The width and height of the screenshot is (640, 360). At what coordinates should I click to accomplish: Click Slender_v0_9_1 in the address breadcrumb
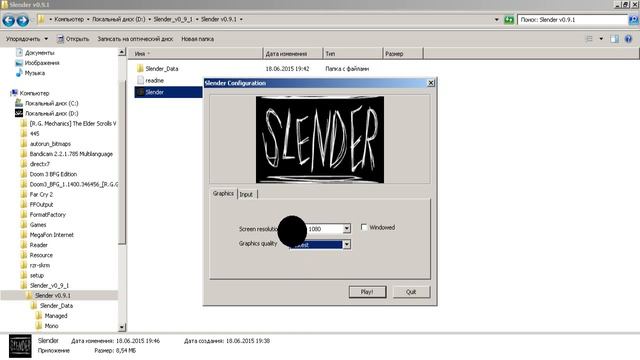pos(173,19)
